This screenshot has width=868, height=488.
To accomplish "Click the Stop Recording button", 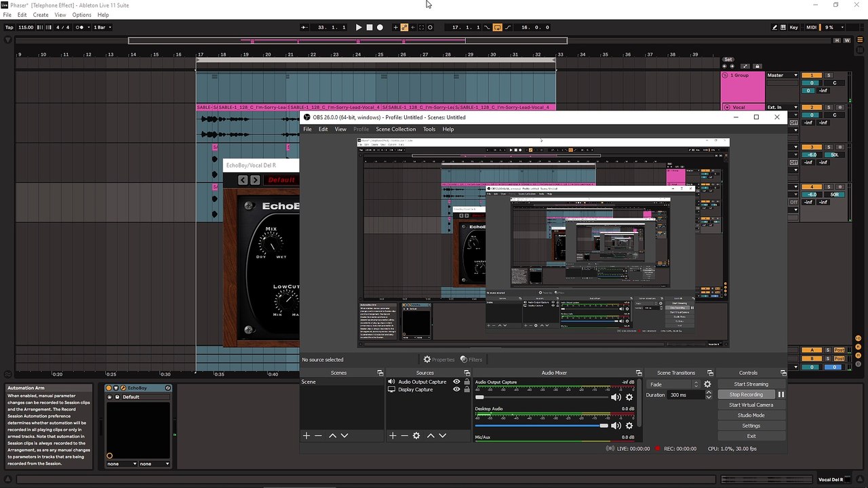I will tap(746, 394).
